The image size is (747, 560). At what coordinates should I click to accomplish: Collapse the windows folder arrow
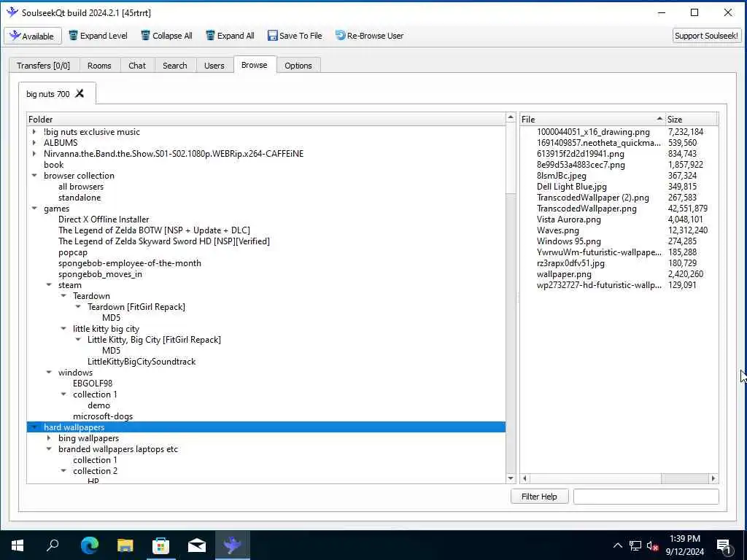pos(49,373)
